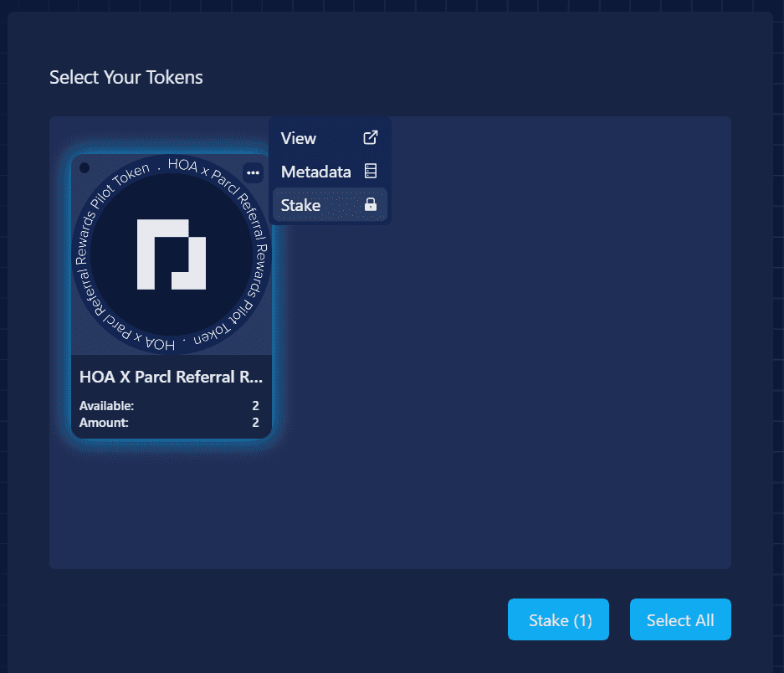784x673 pixels.
Task: Click the external link icon beside View
Action: [371, 137]
